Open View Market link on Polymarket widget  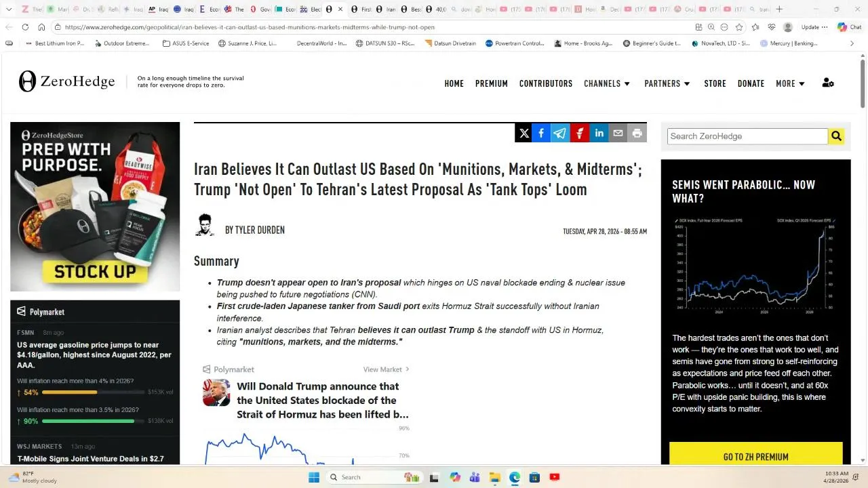click(387, 369)
